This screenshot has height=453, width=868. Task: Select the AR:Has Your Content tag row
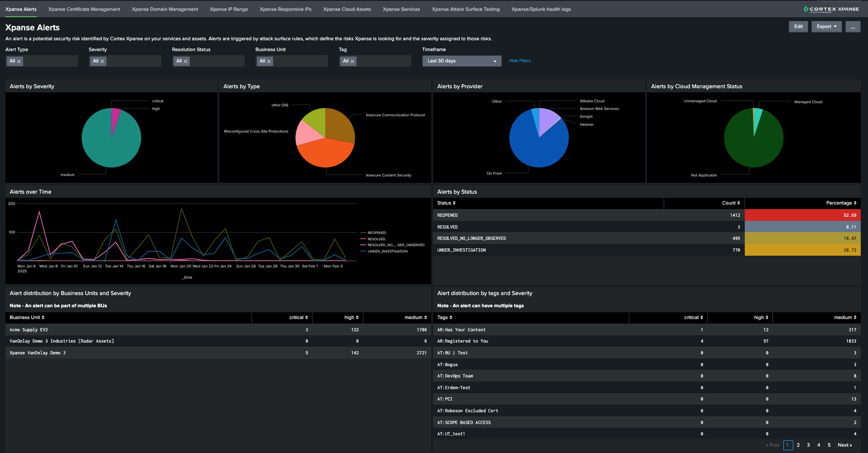(646, 330)
